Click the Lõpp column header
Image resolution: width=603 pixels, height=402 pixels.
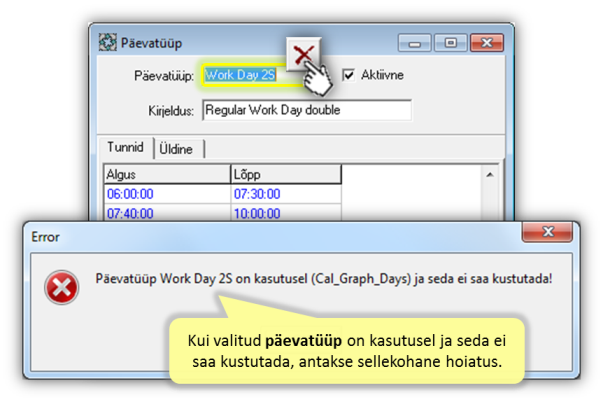point(285,174)
